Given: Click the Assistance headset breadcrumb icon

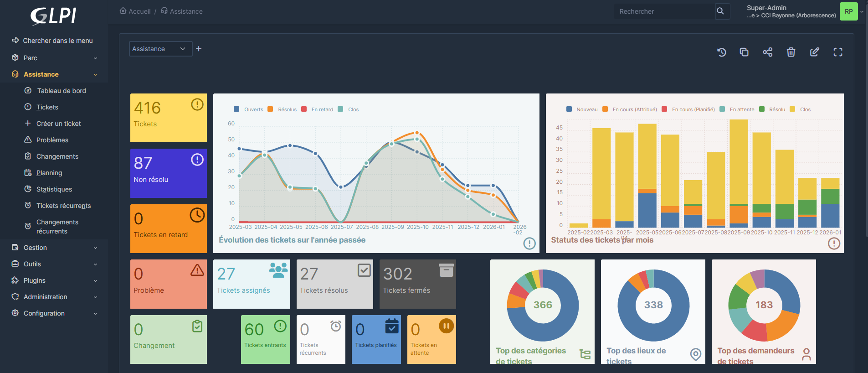Looking at the screenshot, I should 164,10.
